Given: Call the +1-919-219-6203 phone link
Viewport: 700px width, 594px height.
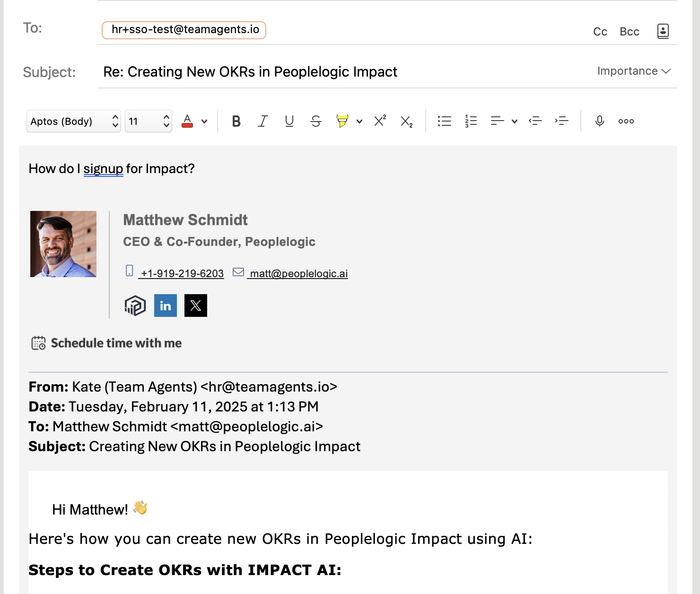Looking at the screenshot, I should click(182, 273).
